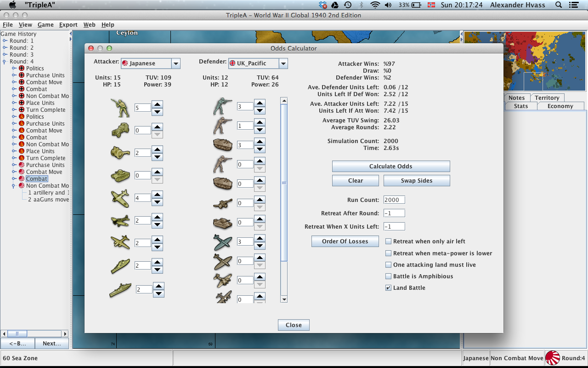Switch to the Economy tab

pyautogui.click(x=560, y=106)
